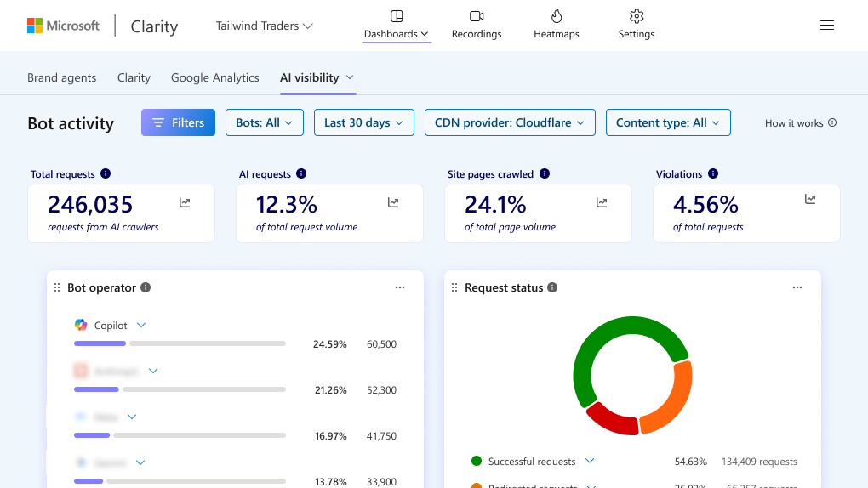The image size is (868, 488).
Task: Expand the 21.26% bot operator row
Action: tap(153, 371)
